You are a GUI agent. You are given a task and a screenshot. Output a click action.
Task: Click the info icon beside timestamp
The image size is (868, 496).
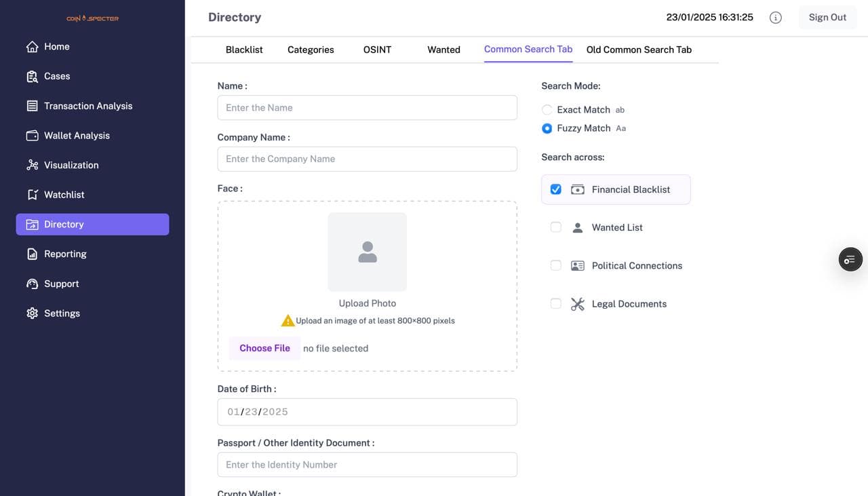pos(776,18)
